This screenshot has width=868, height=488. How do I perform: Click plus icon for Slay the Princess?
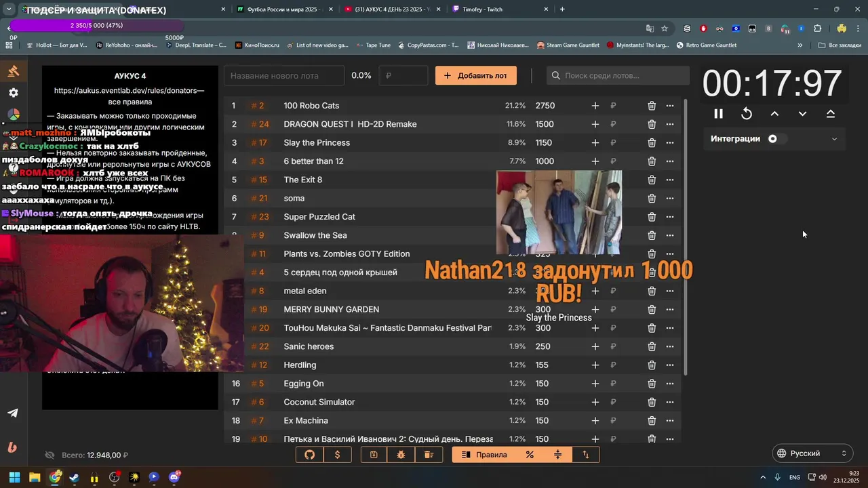595,143
